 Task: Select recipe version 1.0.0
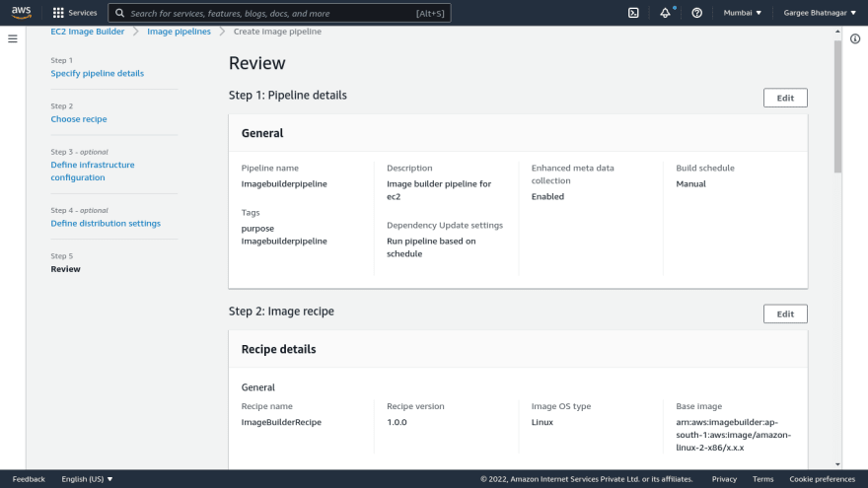397,422
